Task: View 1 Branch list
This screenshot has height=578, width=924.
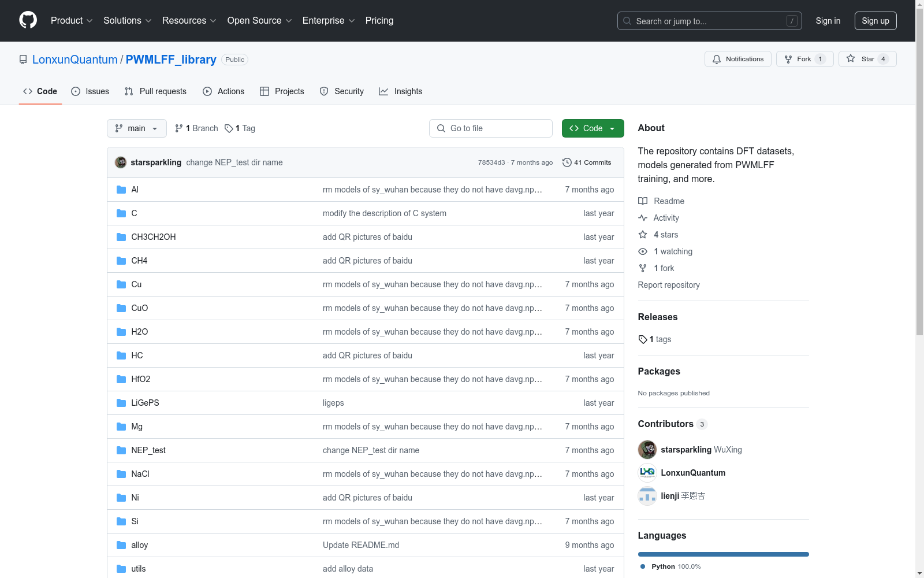Action: (x=196, y=128)
